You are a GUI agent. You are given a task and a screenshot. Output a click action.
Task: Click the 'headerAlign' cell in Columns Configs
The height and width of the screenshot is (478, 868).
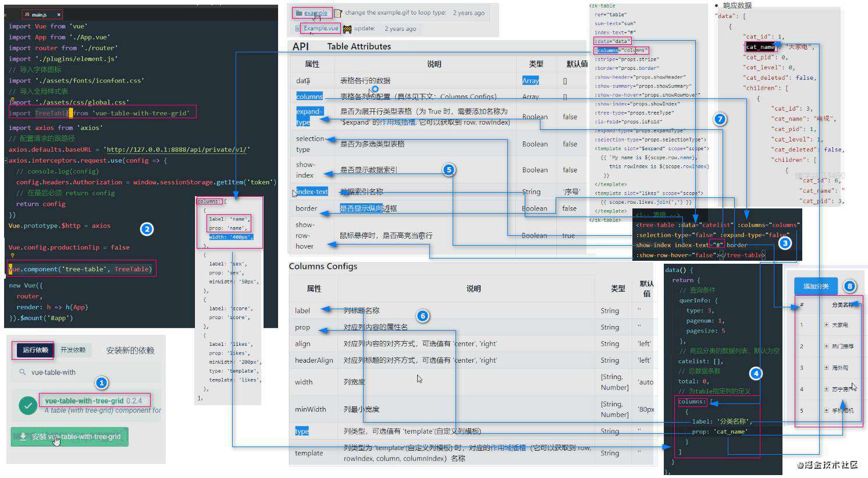[x=314, y=360]
